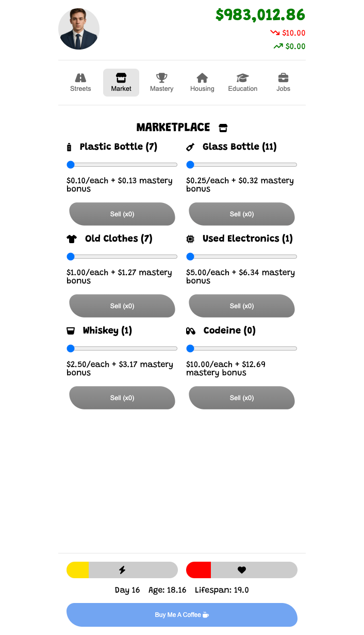Click the Housing home icon
Screen dimensions: 364x635
[x=202, y=78]
